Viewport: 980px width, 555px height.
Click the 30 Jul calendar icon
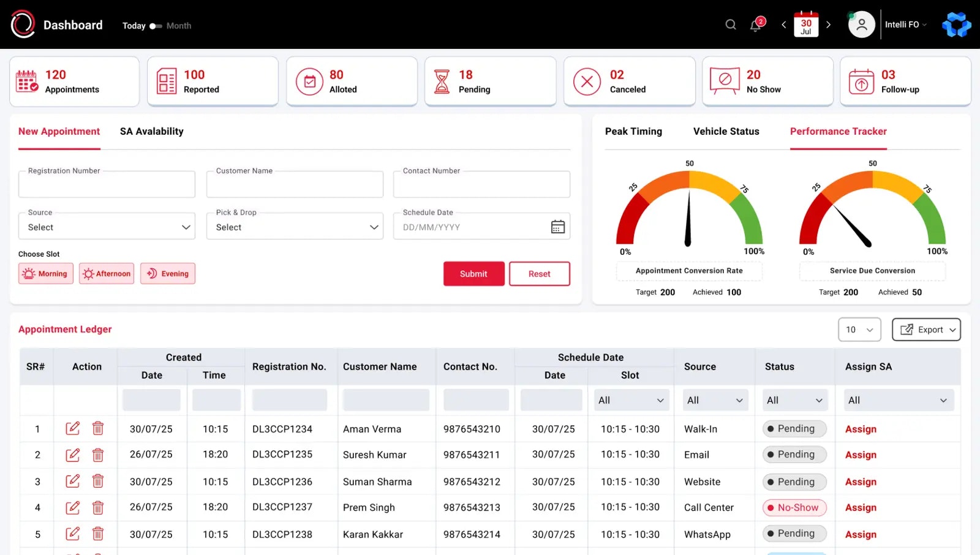point(805,25)
